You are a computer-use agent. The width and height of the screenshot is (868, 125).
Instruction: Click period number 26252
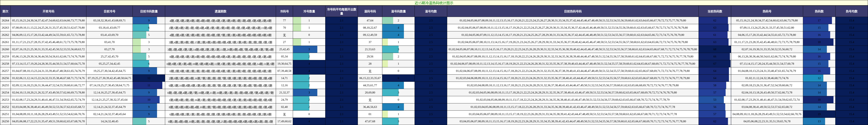5,107
